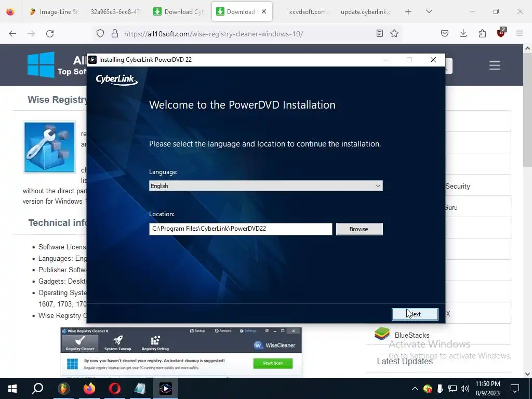Open the list all tabs chevron

pyautogui.click(x=429, y=11)
